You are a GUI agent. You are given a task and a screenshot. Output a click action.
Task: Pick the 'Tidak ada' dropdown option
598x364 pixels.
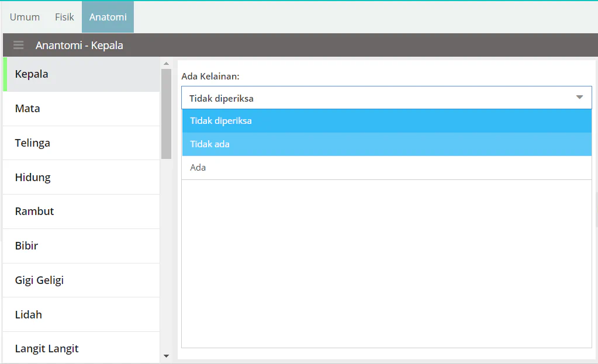pos(387,144)
